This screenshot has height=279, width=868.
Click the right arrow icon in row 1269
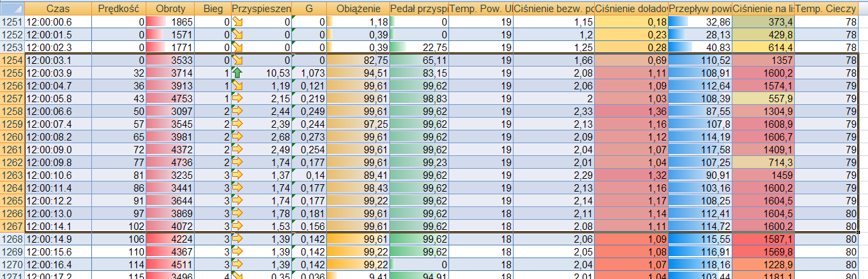[237, 250]
